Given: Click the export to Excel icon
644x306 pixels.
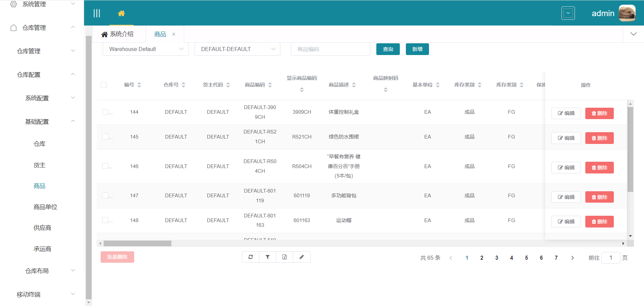Looking at the screenshot, I should pyautogui.click(x=284, y=257).
